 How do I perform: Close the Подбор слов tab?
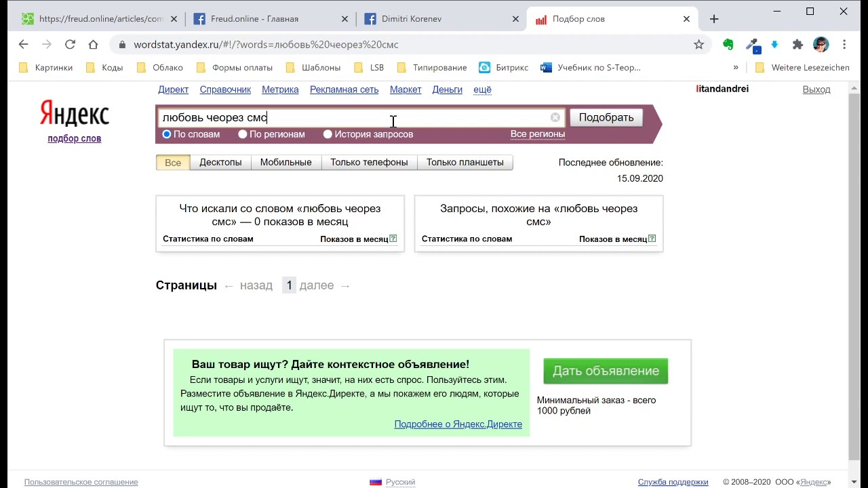click(686, 19)
